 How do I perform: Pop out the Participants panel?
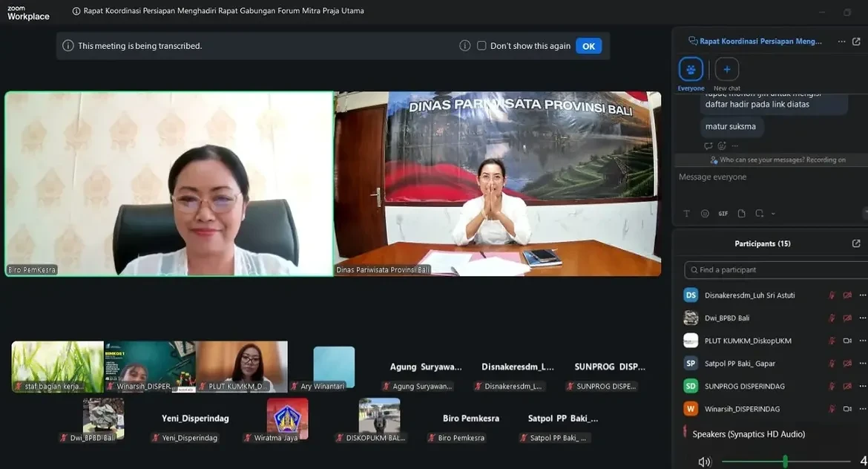(856, 243)
